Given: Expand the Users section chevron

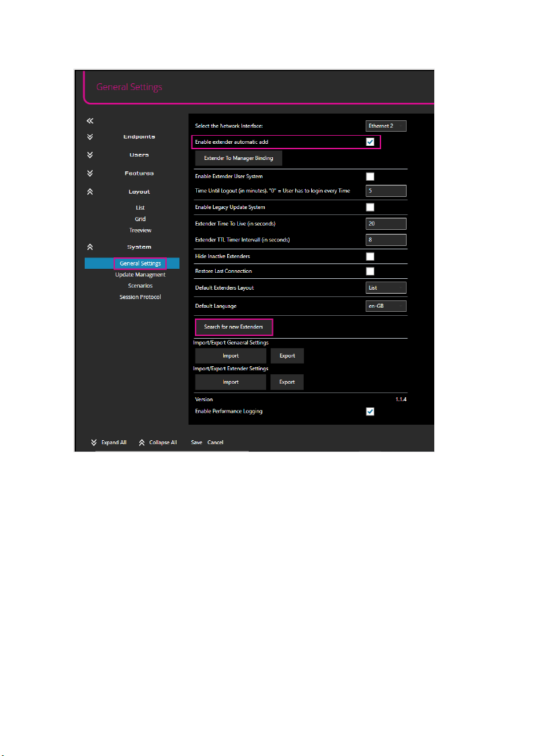Looking at the screenshot, I should pos(89,155).
